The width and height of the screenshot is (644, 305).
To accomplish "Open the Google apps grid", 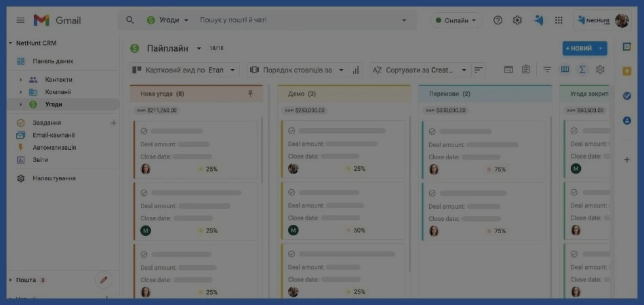I will [x=559, y=20].
